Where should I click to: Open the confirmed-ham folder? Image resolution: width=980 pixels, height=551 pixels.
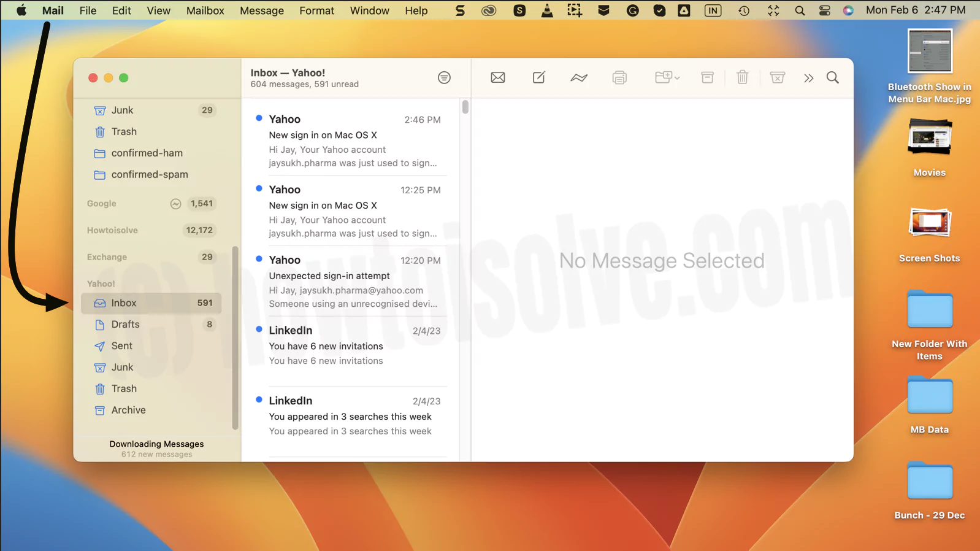coord(151,153)
